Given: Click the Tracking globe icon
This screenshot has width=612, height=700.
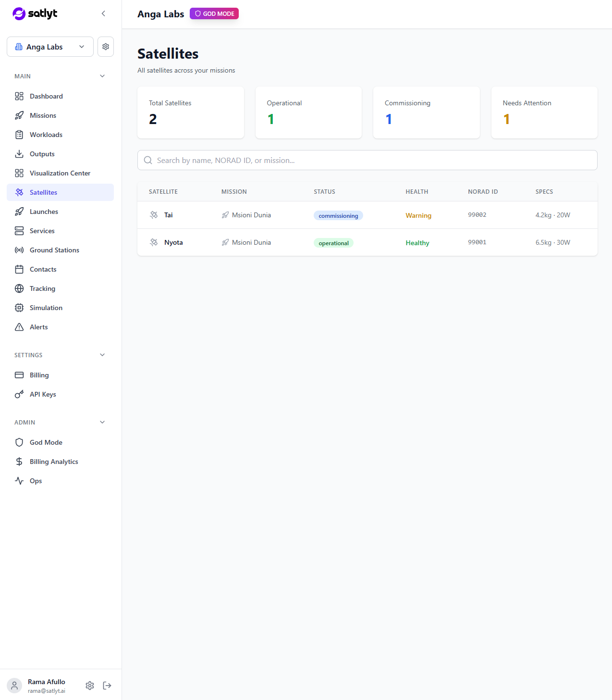Looking at the screenshot, I should pos(19,288).
